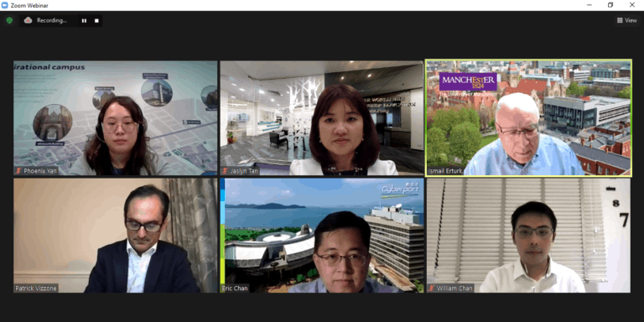The image size is (644, 322).
Task: Click muted mic icon beside Phoenix Yan
Action: tap(18, 171)
